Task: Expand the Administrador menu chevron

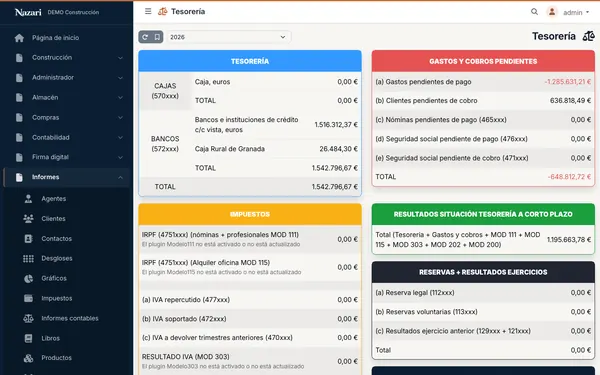Action: (x=120, y=78)
